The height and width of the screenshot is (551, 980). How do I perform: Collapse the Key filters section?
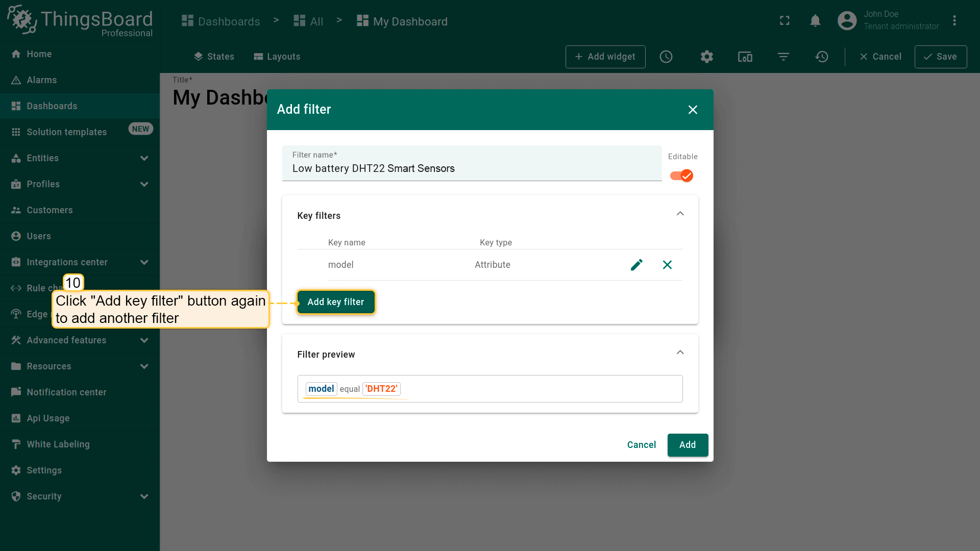[680, 214]
